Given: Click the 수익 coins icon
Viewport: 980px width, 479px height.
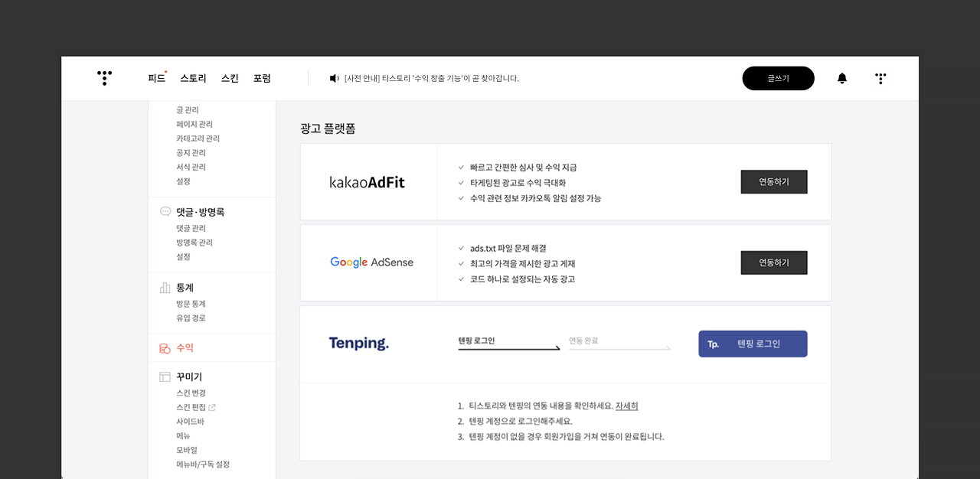Looking at the screenshot, I should [165, 348].
